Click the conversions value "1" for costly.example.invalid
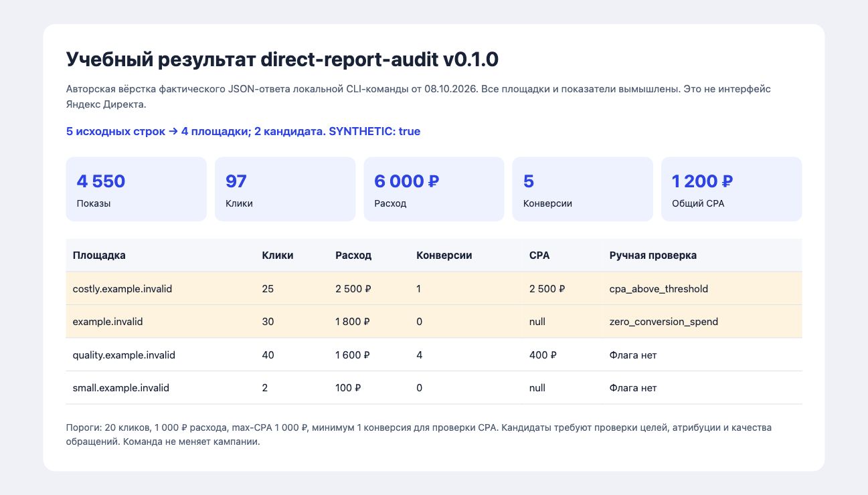This screenshot has height=495, width=868. click(419, 289)
